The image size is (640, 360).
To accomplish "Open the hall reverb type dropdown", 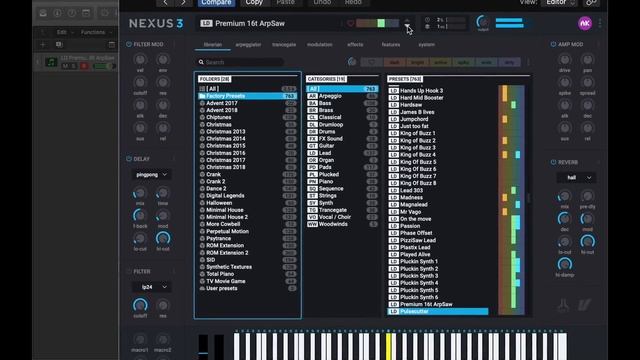I will point(576,178).
